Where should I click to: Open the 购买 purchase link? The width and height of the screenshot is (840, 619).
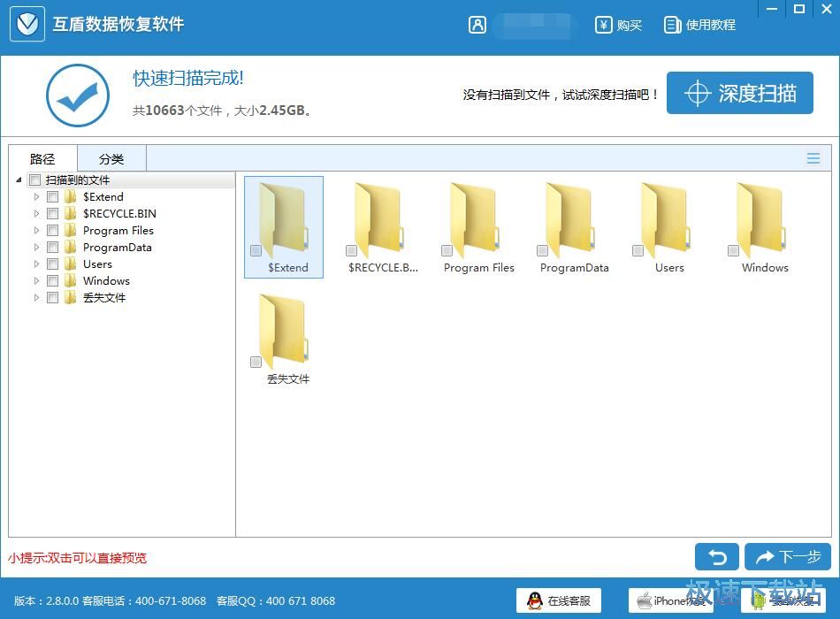click(629, 25)
